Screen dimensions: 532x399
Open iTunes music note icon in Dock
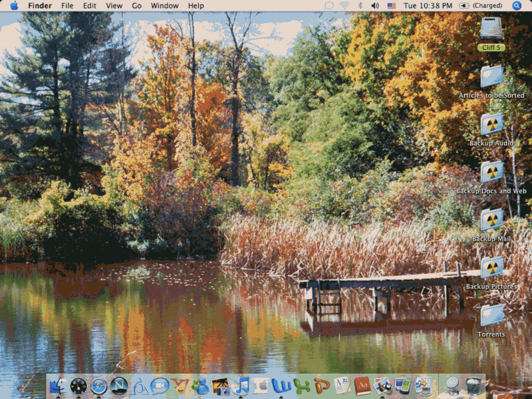[241, 386]
